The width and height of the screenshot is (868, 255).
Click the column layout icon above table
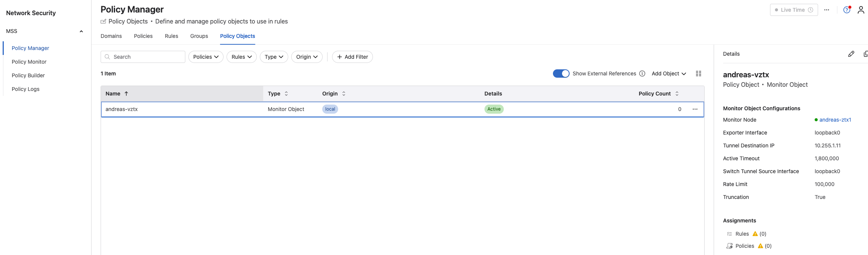699,74
